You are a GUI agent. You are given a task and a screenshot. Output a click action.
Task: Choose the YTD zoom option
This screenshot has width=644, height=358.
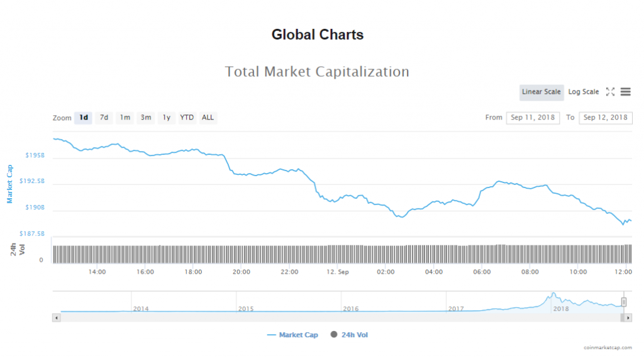(x=187, y=118)
